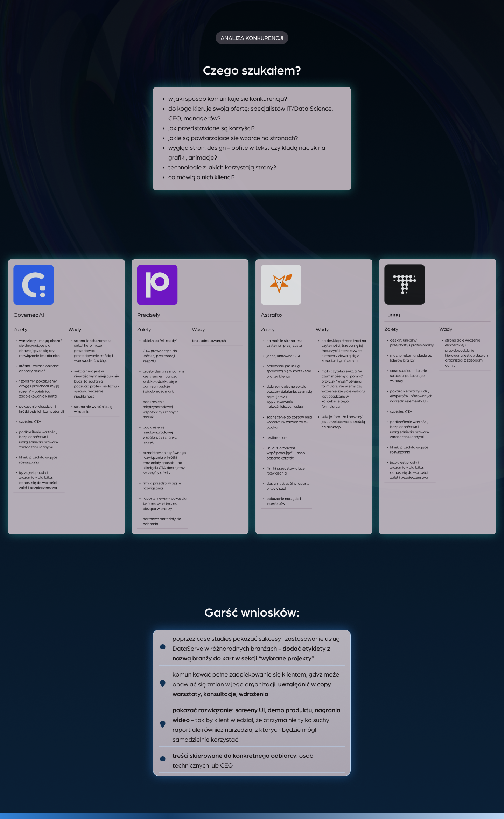Click bullet 'w jaki sposób komunikuje się konkurencja?'
The height and width of the screenshot is (819, 504).
(227, 99)
